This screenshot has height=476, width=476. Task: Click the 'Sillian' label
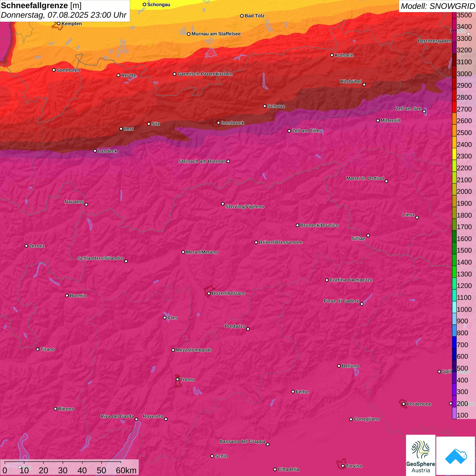pyautogui.click(x=358, y=238)
